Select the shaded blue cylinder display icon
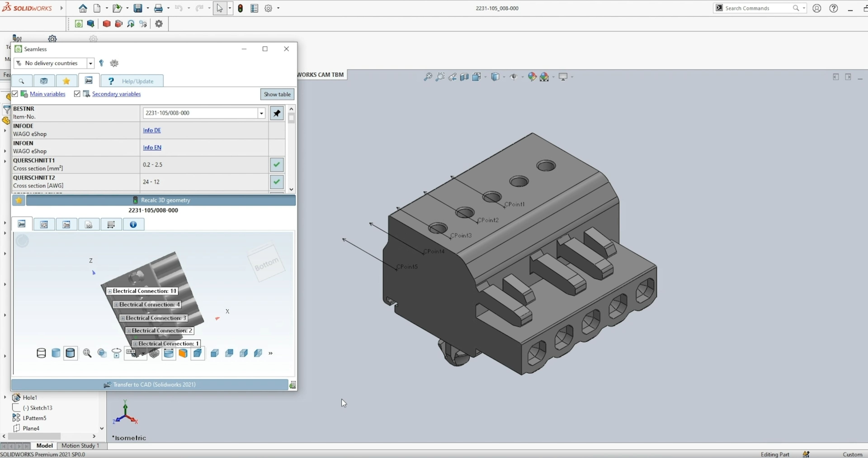The height and width of the screenshot is (458, 868). (x=56, y=353)
